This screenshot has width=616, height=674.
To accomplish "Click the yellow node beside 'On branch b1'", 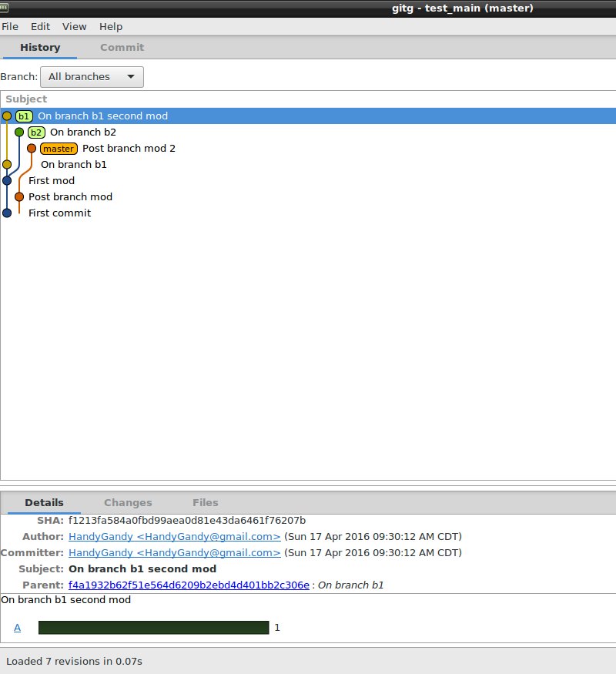I will pyautogui.click(x=7, y=164).
